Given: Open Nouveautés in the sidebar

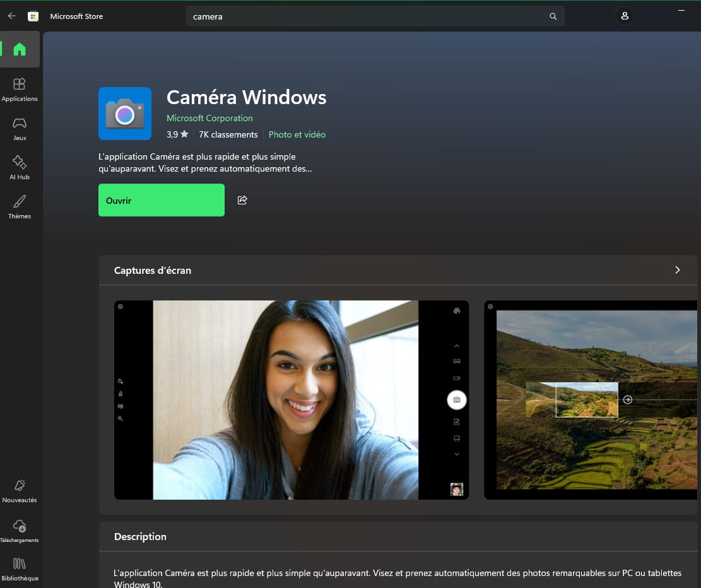Looking at the screenshot, I should 20,490.
